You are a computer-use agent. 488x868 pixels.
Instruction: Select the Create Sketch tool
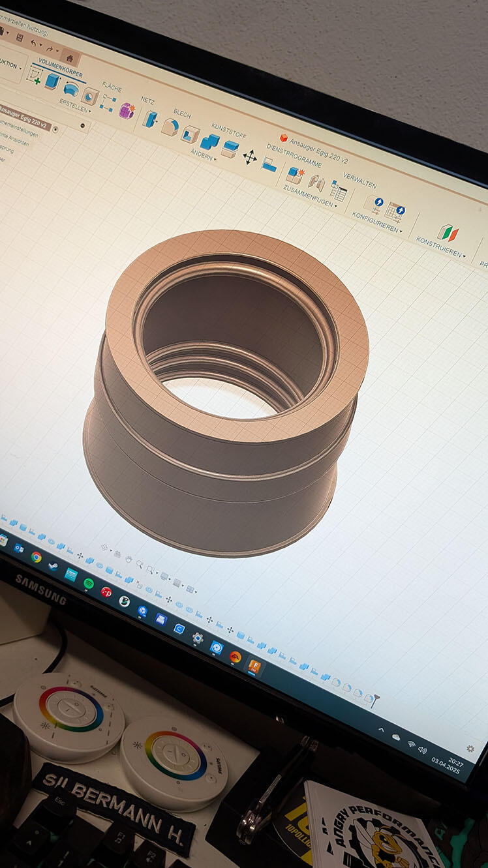[35, 74]
